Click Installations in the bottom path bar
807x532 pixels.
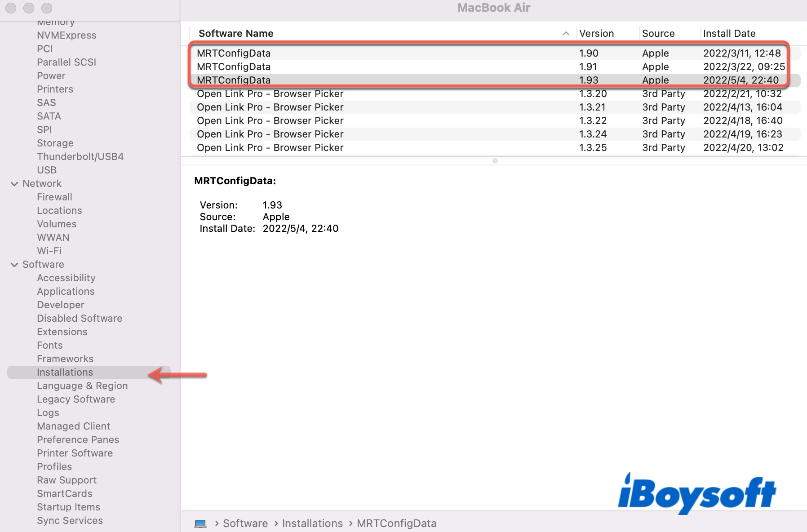(312, 523)
